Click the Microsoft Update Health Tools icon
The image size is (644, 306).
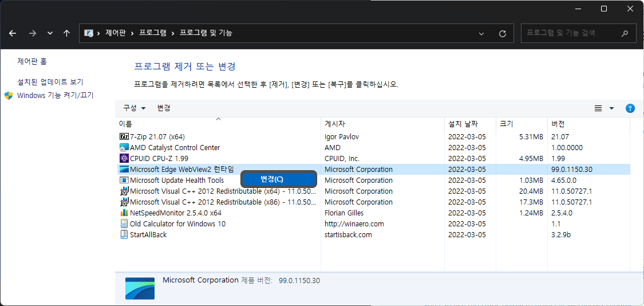pyautogui.click(x=124, y=180)
